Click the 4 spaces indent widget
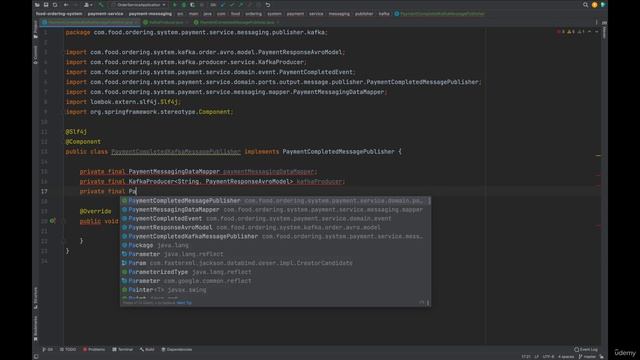This screenshot has height=360, width=640. [566, 357]
